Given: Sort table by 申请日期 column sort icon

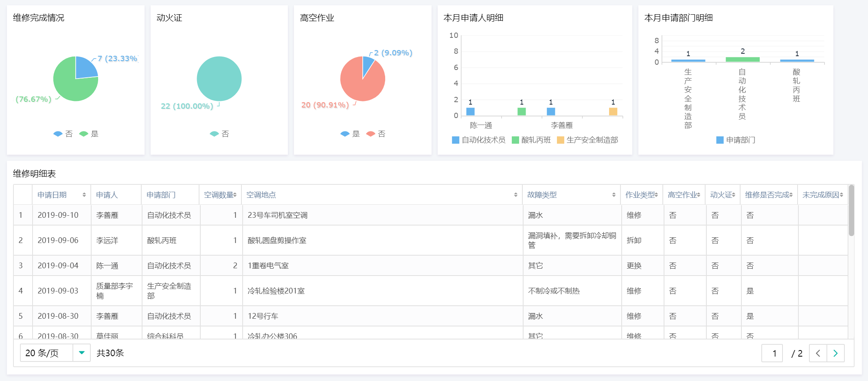Looking at the screenshot, I should coord(84,195).
